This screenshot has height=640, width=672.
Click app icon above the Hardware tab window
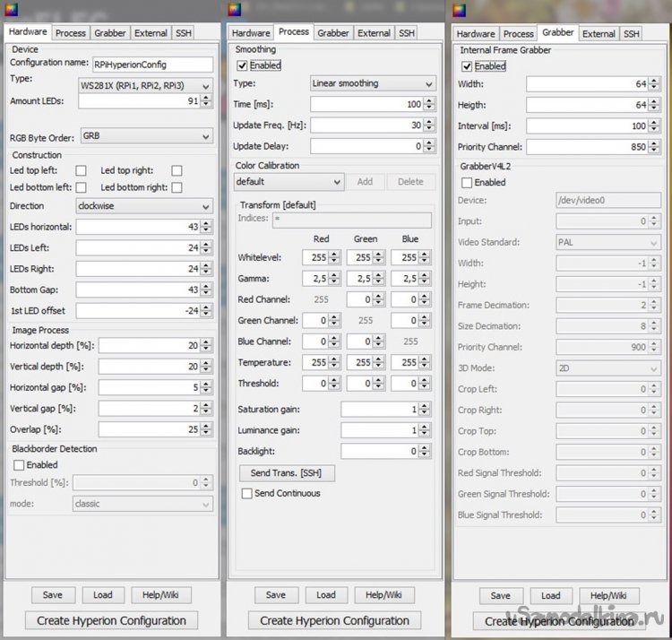[10, 10]
